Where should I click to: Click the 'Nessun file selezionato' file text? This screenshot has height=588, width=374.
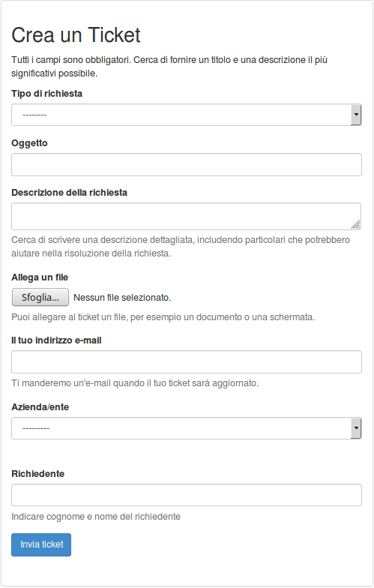[122, 298]
